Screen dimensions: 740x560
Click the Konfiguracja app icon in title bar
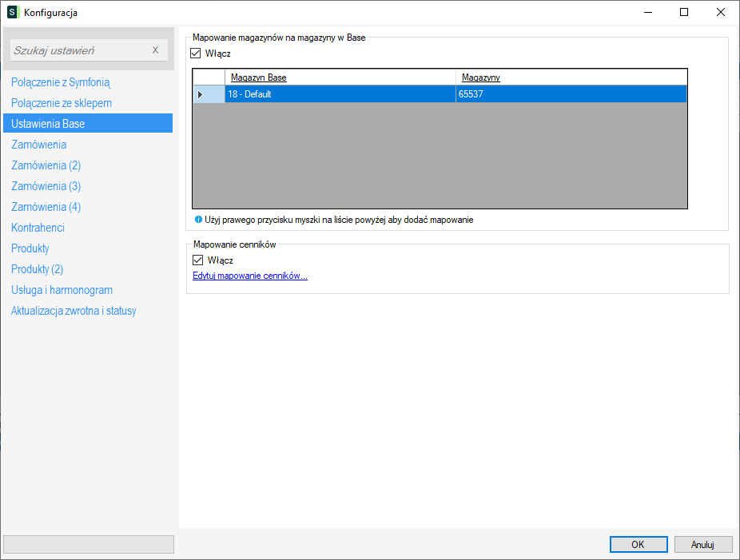[13, 12]
